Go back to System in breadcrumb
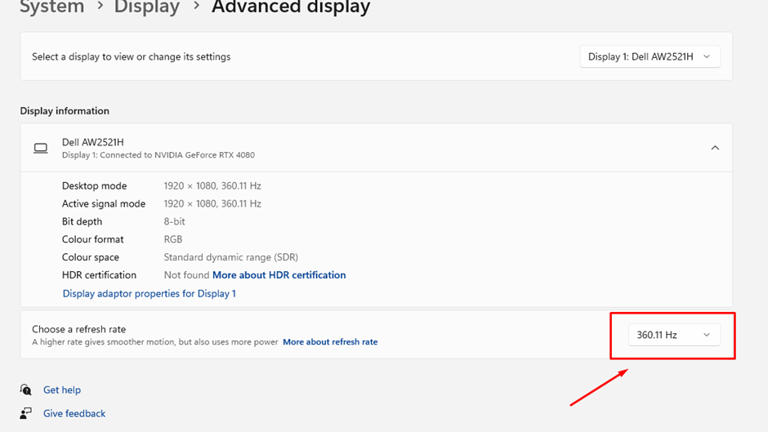The image size is (768, 432). point(52,7)
